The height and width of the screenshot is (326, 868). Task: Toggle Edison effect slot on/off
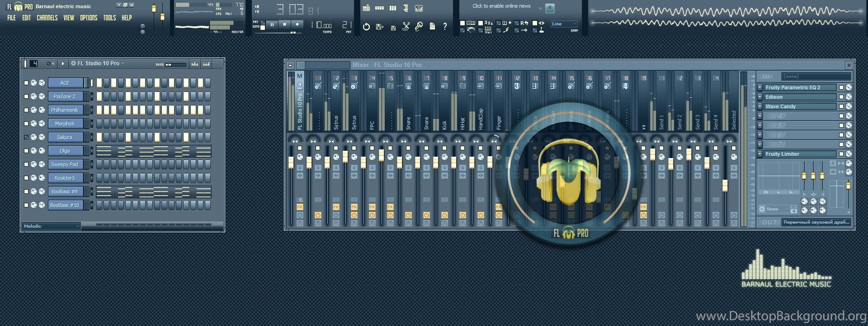841,97
